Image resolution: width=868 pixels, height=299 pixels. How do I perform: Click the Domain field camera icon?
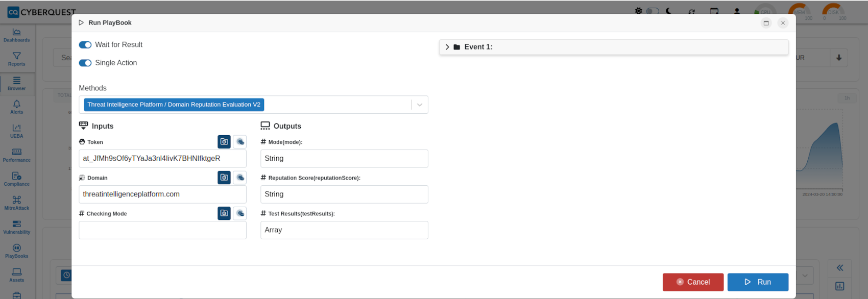[224, 178]
